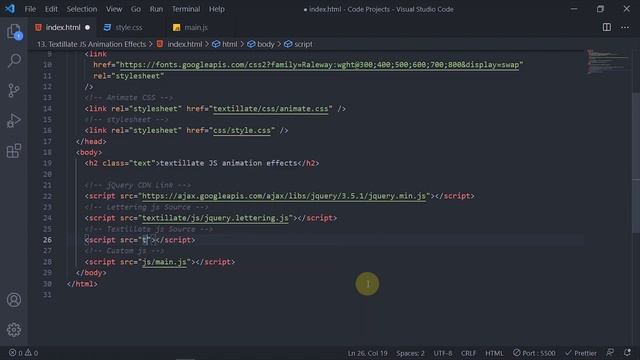Open the Accounts icon
The width and height of the screenshot is (640, 360).
click(x=14, y=300)
